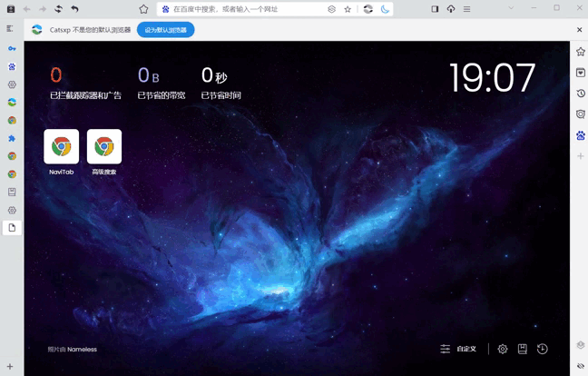This screenshot has width=588, height=376.
Task: Open the hamburger main menu
Action: 466,9
